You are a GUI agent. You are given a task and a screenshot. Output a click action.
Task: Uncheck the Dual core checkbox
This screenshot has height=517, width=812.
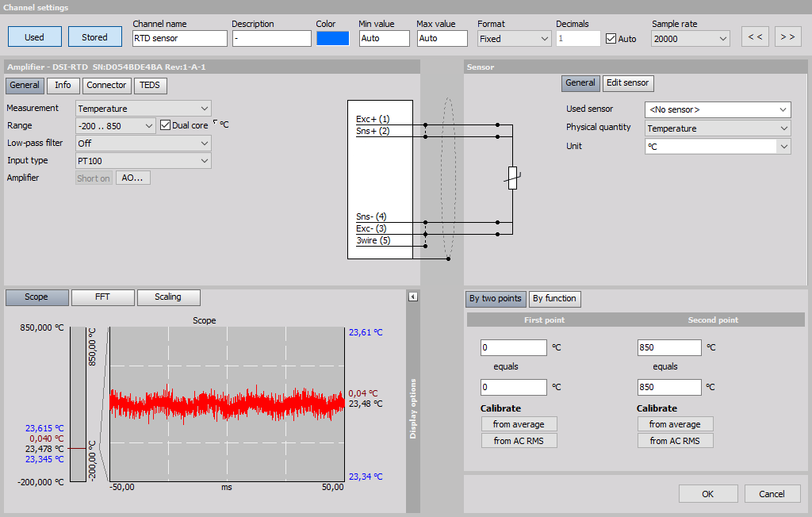[x=165, y=124]
